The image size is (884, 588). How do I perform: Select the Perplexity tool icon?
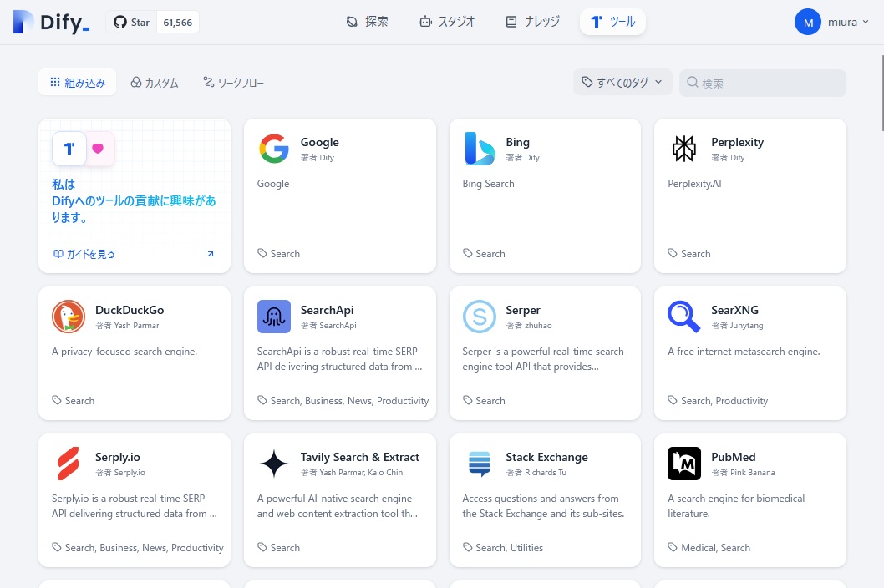point(684,149)
